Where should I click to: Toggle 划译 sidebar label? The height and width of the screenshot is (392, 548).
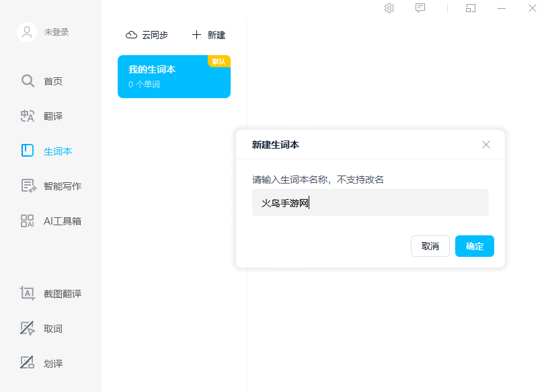53,364
